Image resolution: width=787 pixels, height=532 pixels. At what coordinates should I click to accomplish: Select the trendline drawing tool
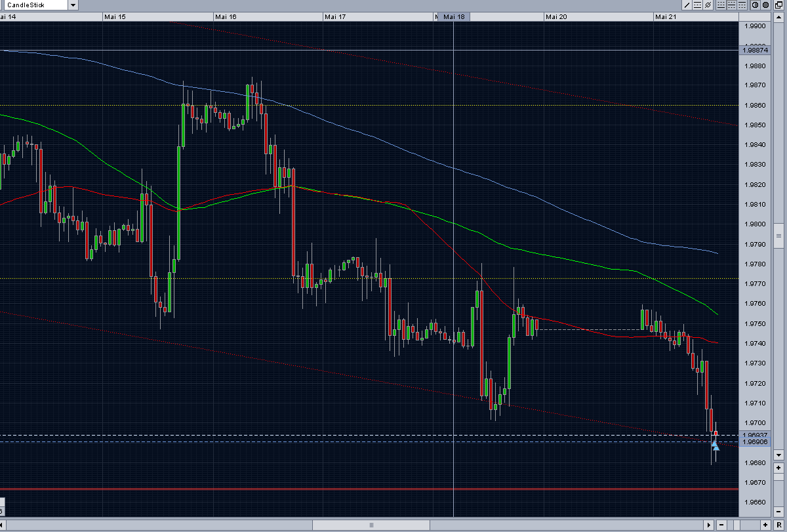tap(687, 5)
